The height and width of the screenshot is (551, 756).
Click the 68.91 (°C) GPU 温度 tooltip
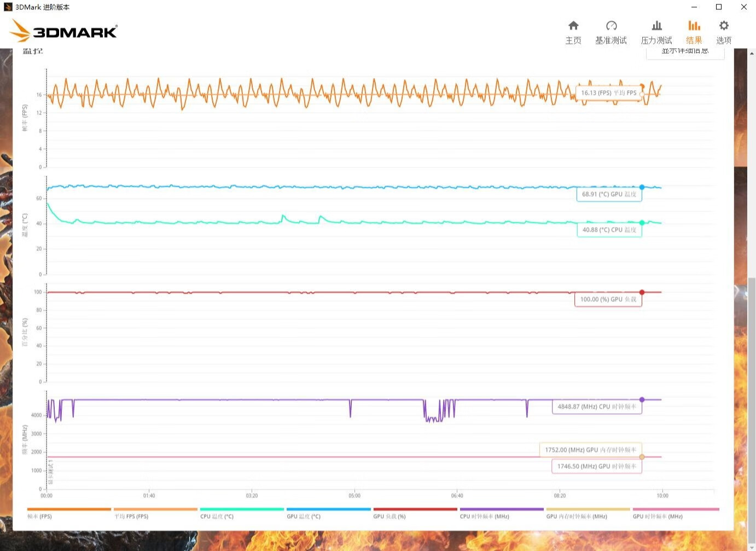609,194
